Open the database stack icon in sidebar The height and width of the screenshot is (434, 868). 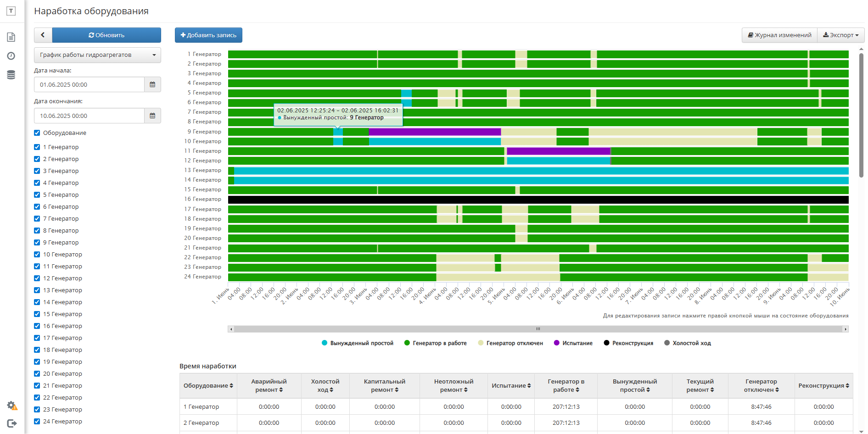point(11,75)
